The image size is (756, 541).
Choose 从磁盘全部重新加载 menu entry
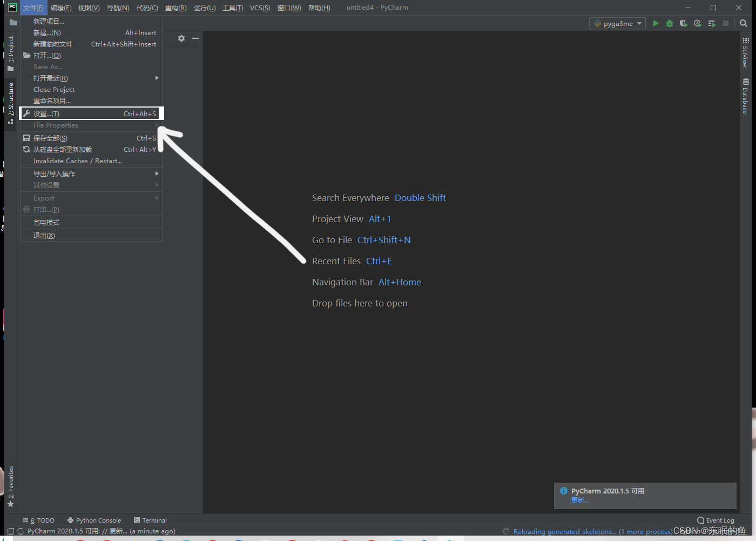tap(91, 150)
